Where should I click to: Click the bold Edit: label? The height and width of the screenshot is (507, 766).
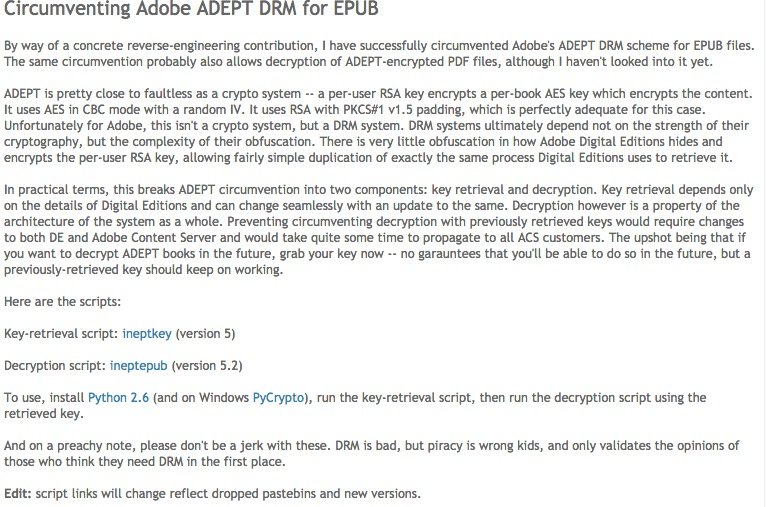[18, 493]
